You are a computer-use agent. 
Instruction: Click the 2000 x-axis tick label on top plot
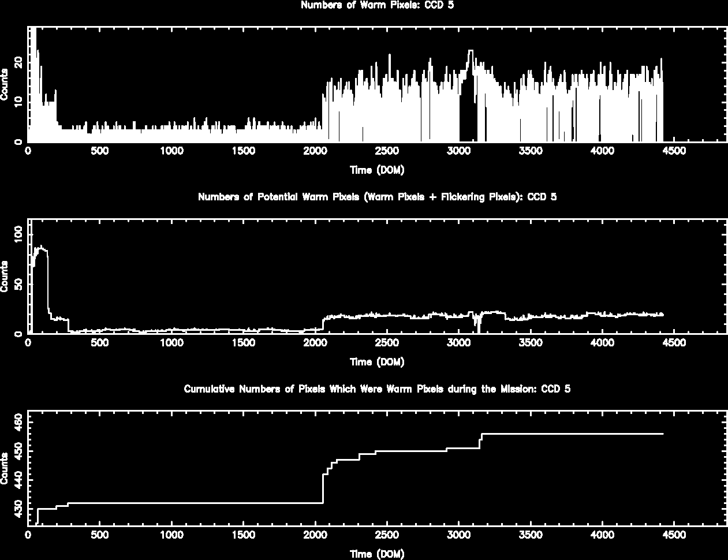coord(315,151)
